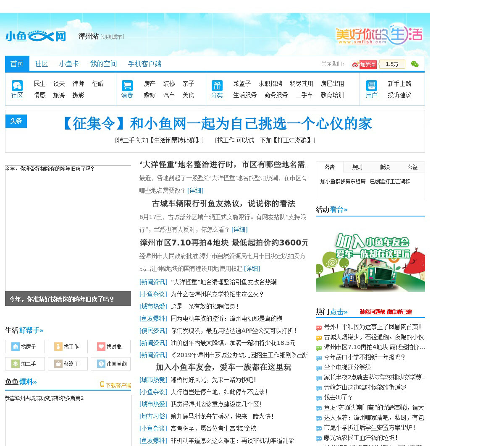Image resolution: width=504 pixels, height=446 pixels.
Task: Click the 切换城市 city switcher
Action: pyautogui.click(x=112, y=37)
